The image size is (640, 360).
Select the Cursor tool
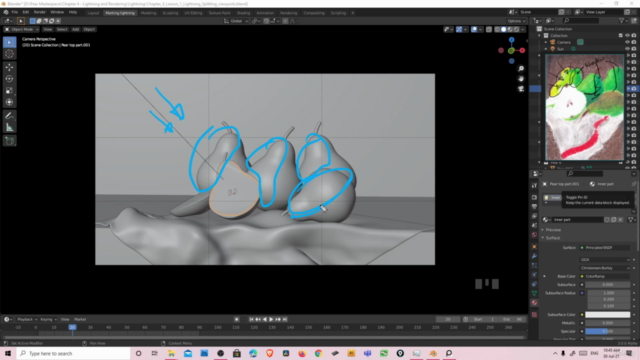click(9, 54)
